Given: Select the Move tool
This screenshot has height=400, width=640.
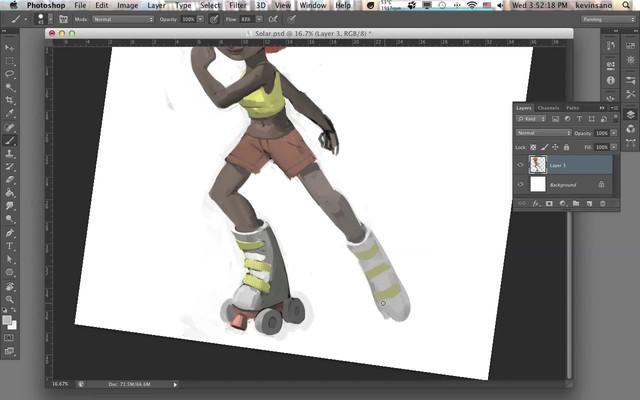Looking at the screenshot, I should point(9,48).
